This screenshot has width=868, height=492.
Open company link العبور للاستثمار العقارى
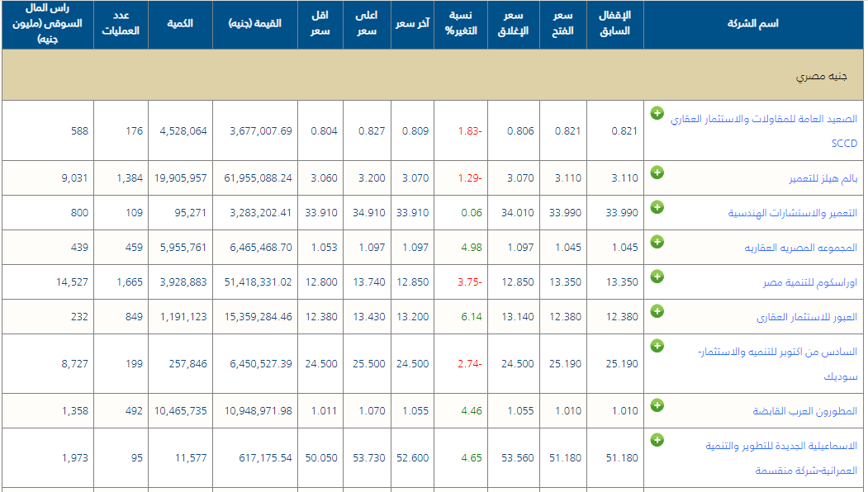click(x=807, y=317)
